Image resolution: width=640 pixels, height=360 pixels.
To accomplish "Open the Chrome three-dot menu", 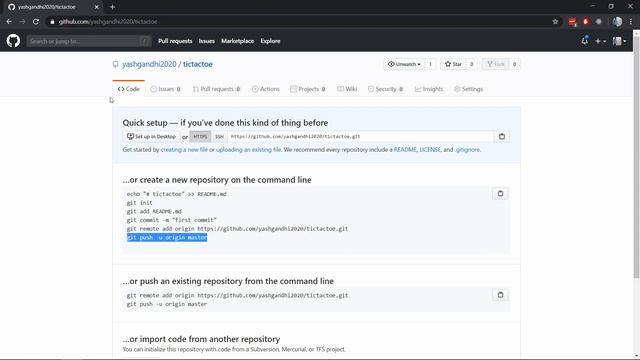I will (631, 22).
